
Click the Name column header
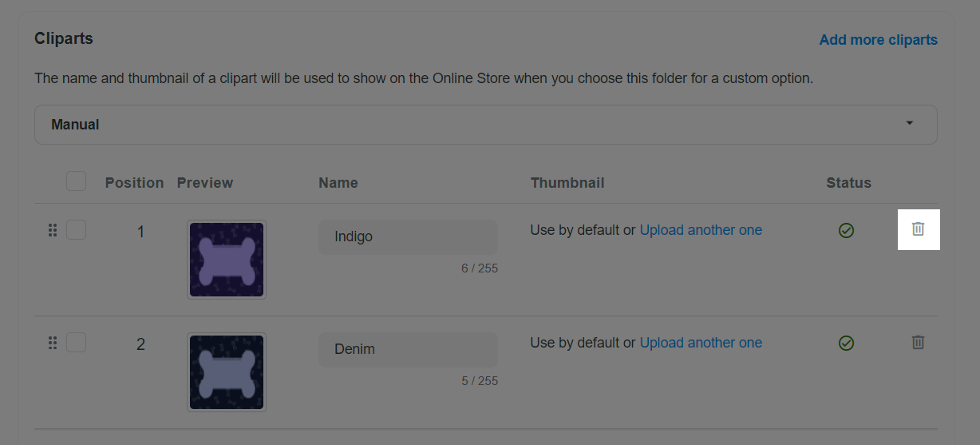(338, 183)
